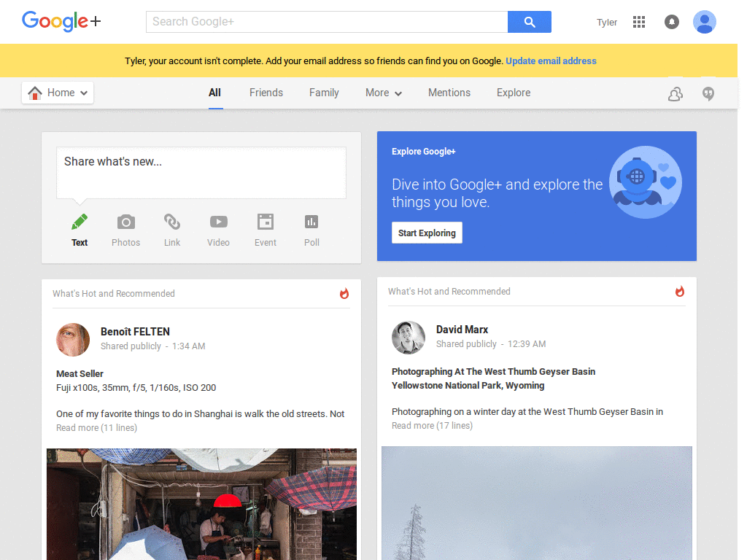Expand the More circles dropdown
The height and width of the screenshot is (560, 747).
pyautogui.click(x=384, y=93)
